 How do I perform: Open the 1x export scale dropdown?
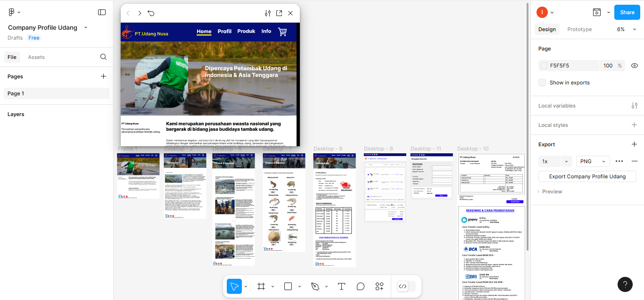click(555, 161)
